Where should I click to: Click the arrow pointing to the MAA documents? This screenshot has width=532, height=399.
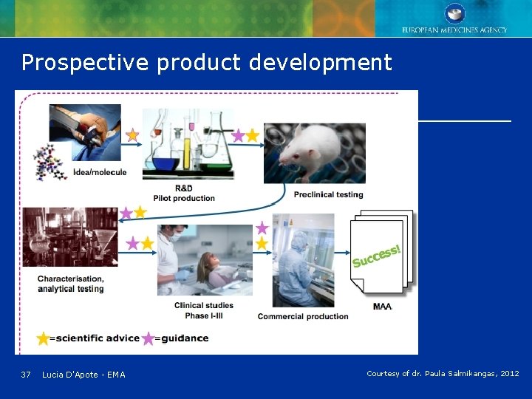(342, 253)
